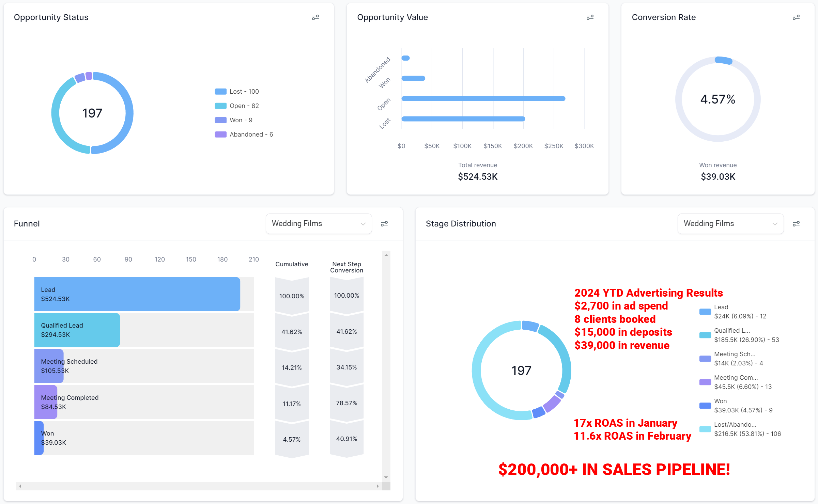Select Qualified Lead funnel bar
The image size is (818, 504).
[77, 330]
